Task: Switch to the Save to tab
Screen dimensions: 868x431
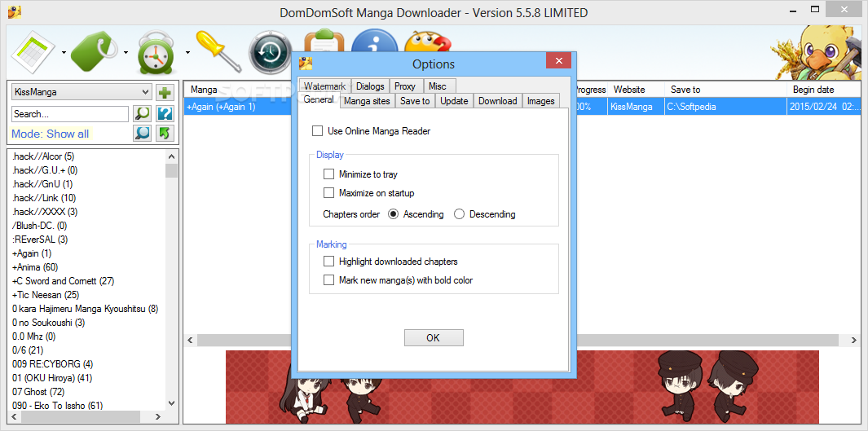Action: (x=415, y=101)
